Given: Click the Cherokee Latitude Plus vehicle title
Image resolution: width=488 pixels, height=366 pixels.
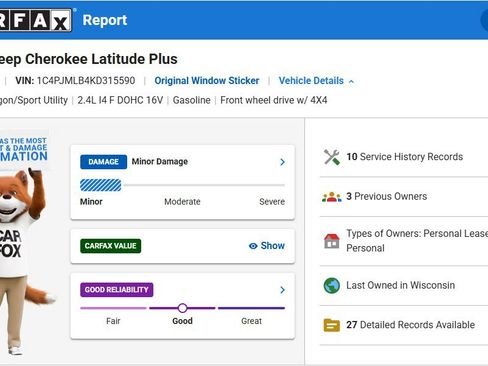Looking at the screenshot, I should [x=88, y=59].
